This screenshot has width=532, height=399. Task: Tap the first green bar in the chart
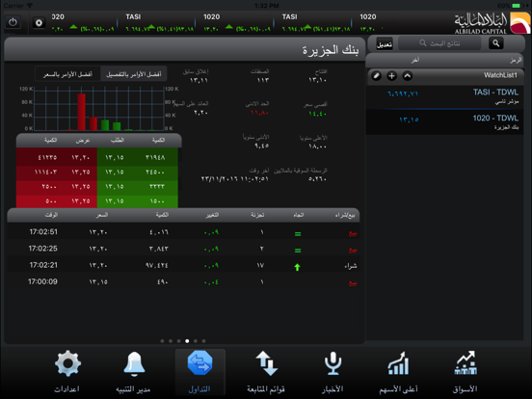pos(105,125)
